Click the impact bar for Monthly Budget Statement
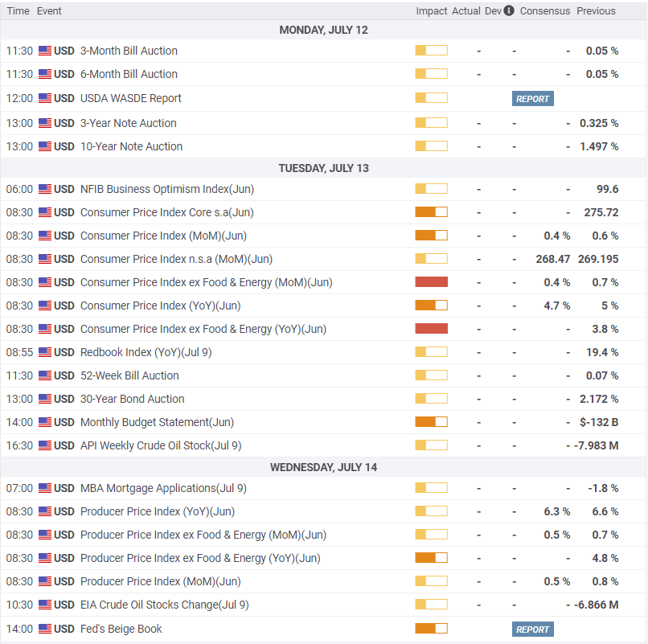Viewport: 648px width, 644px height. point(431,422)
